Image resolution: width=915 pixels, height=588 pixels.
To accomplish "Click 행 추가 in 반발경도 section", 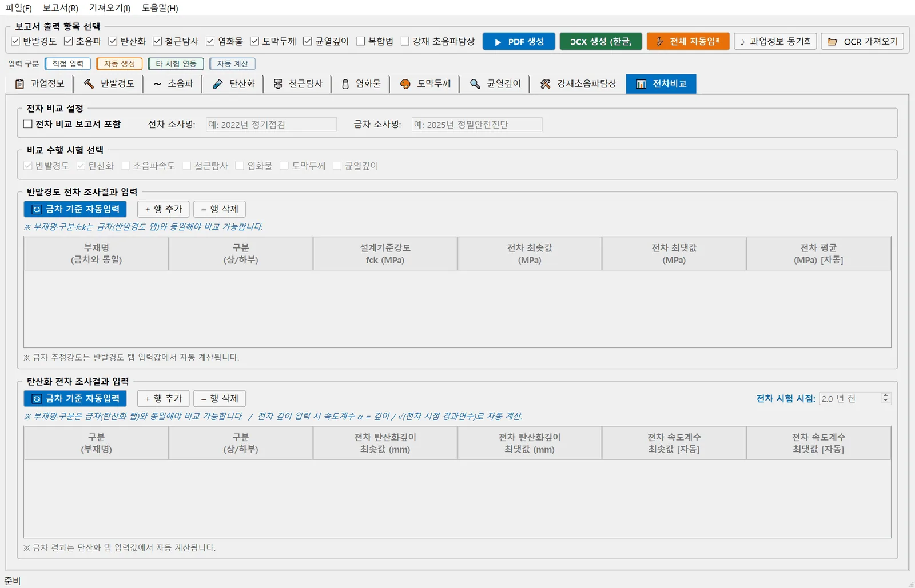I will click(x=163, y=209).
